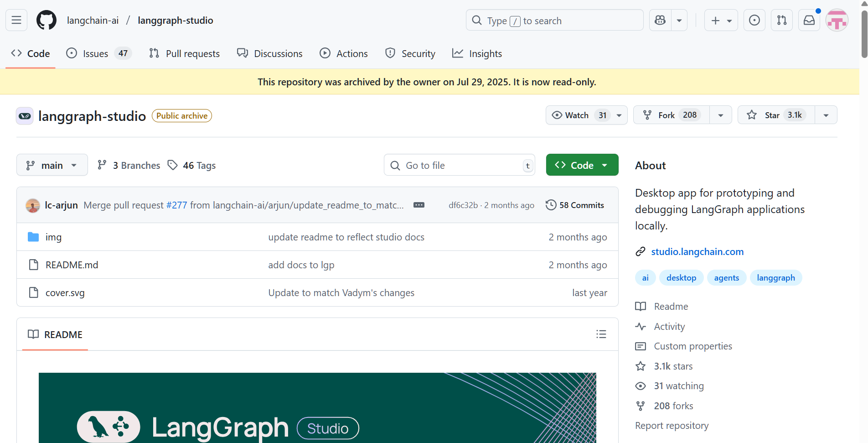The height and width of the screenshot is (443, 868).
Task: Open the Actions tab
Action: coord(344,53)
